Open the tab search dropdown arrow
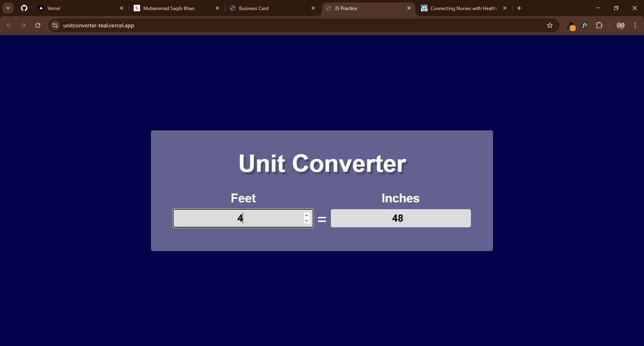The image size is (644, 346). [8, 8]
